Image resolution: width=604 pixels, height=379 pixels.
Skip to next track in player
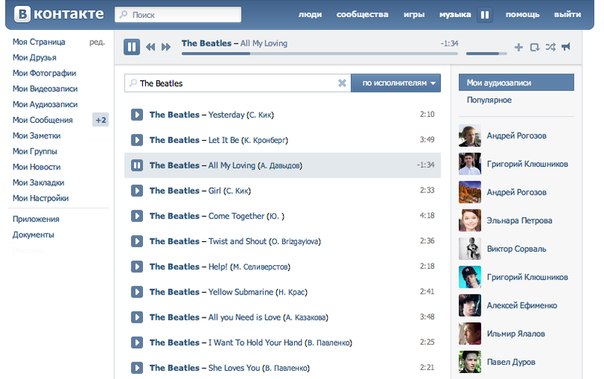pyautogui.click(x=166, y=47)
